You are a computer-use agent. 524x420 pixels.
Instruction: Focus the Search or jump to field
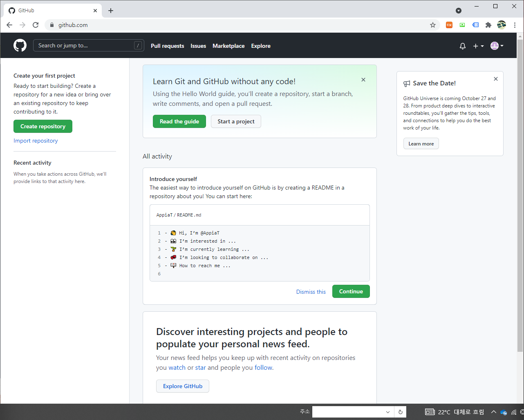(x=88, y=45)
